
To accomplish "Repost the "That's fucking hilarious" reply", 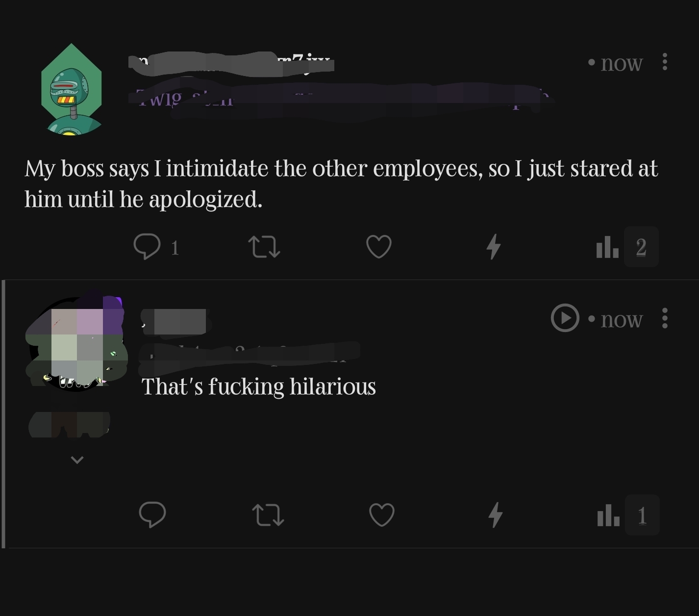I will click(x=268, y=515).
